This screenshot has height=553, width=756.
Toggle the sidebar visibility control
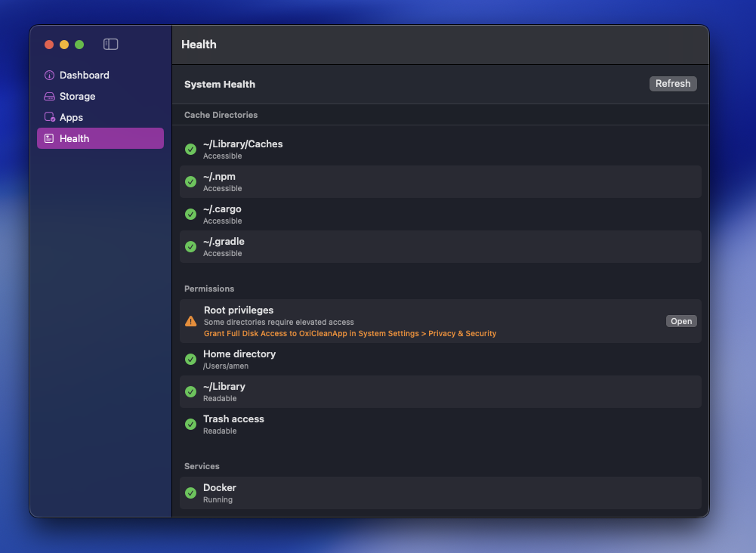click(x=110, y=45)
